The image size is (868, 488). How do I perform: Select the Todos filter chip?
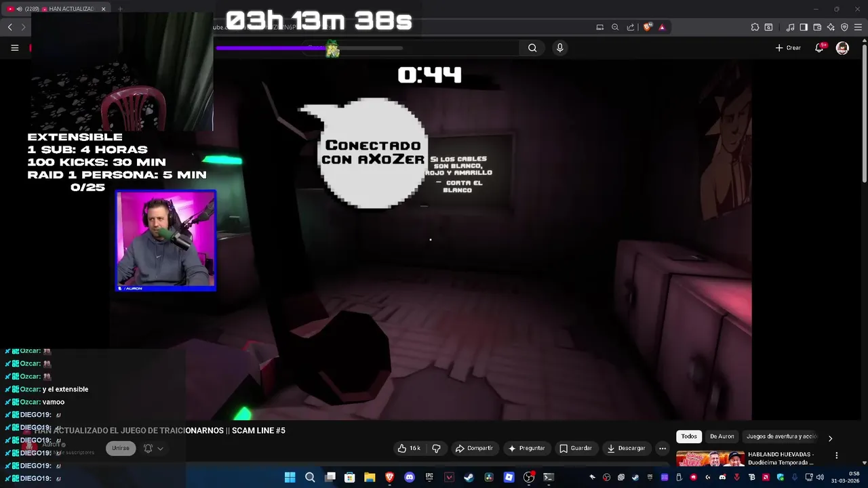click(689, 436)
